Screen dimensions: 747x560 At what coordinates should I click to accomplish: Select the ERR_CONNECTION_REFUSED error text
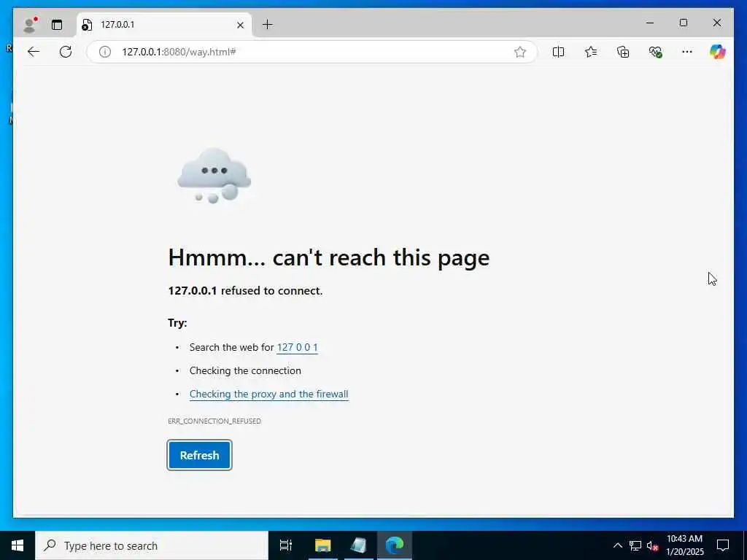click(214, 421)
